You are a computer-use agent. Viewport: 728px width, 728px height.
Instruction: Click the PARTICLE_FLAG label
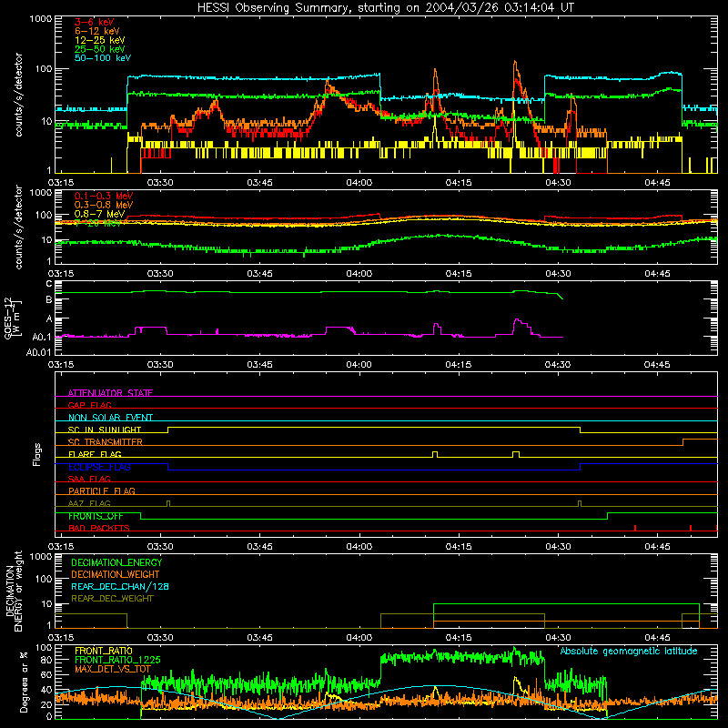tap(102, 490)
